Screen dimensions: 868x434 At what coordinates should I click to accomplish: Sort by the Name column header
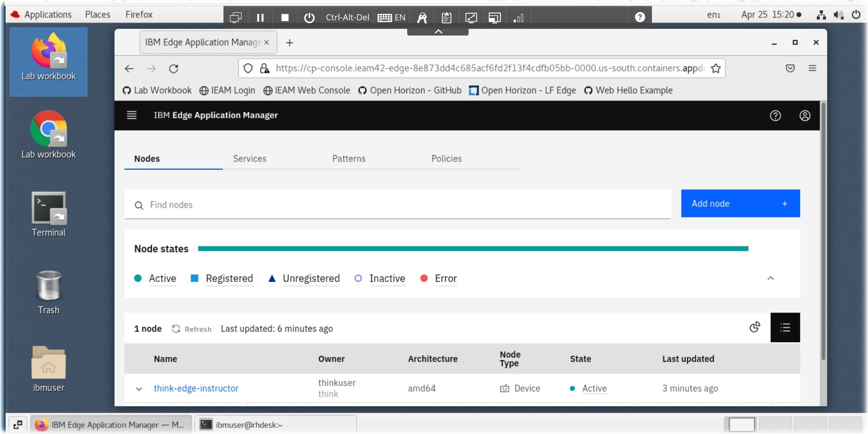(165, 359)
